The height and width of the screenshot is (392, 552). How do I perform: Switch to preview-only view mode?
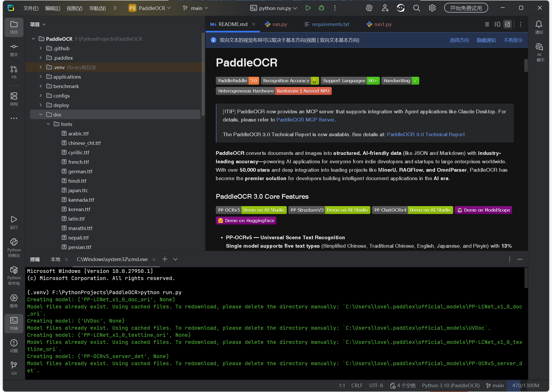[508, 24]
